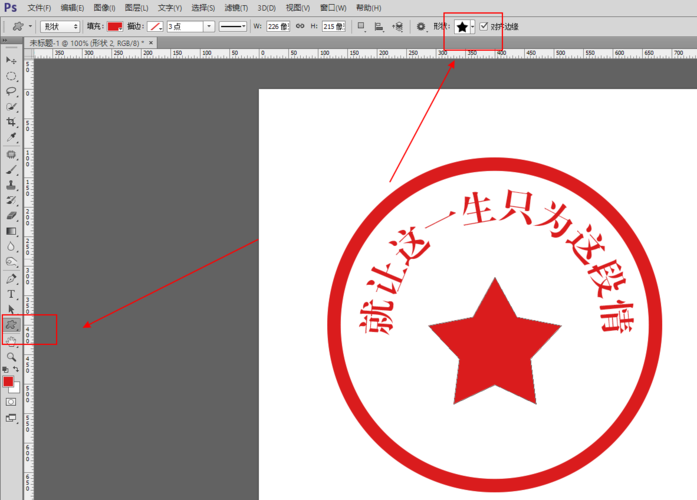Click the red foreground color swatch
Screen dimensions: 697x500
8,381
